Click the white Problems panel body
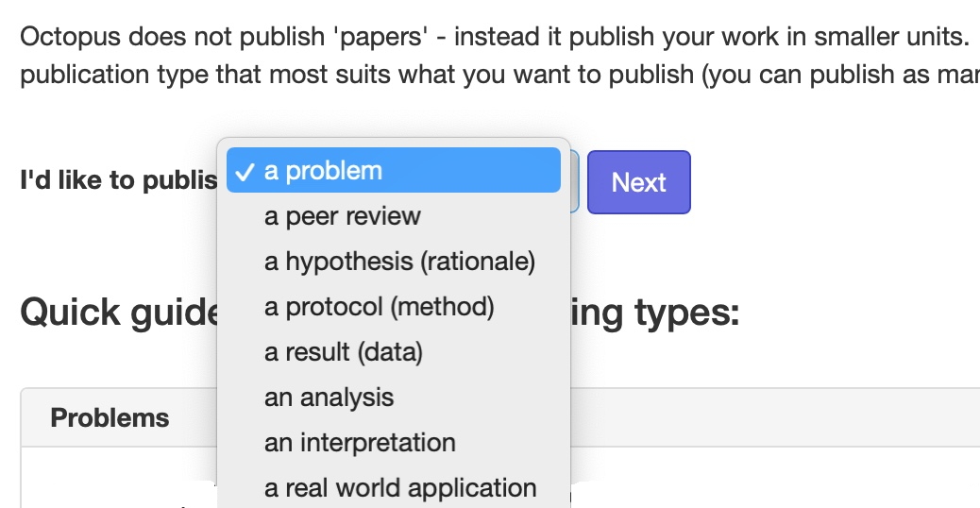The width and height of the screenshot is (980, 508). coord(113,482)
